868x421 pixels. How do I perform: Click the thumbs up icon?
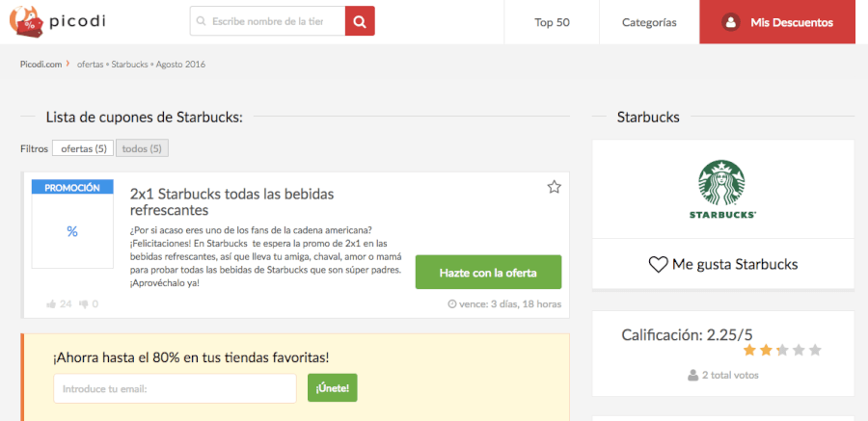tap(52, 304)
